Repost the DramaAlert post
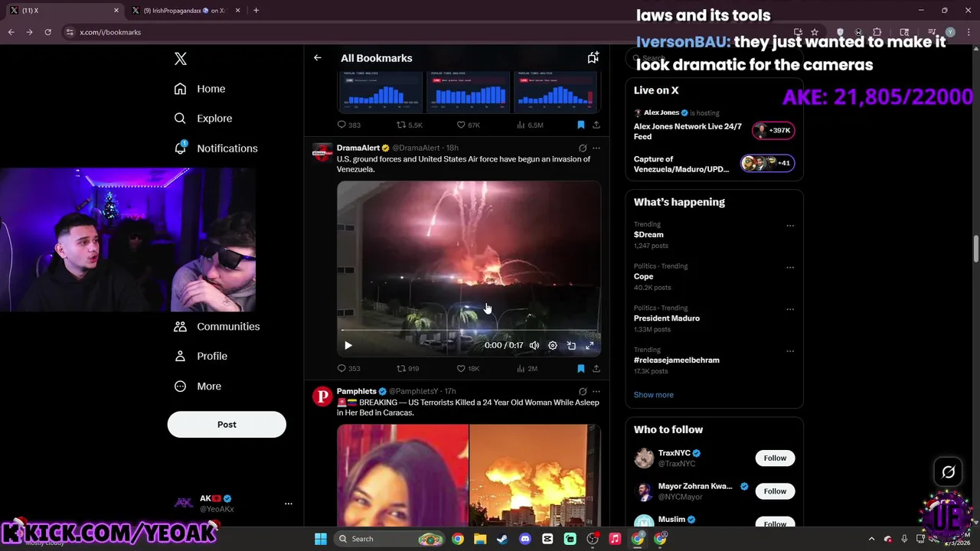 [x=407, y=369]
